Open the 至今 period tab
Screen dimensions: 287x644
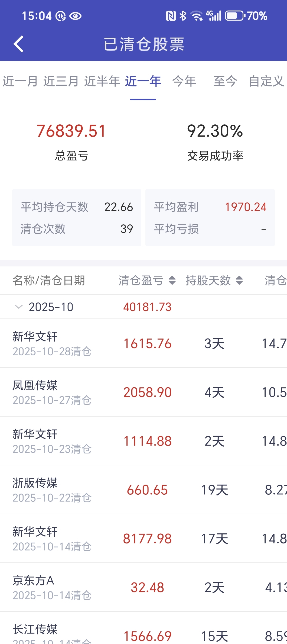pyautogui.click(x=225, y=81)
